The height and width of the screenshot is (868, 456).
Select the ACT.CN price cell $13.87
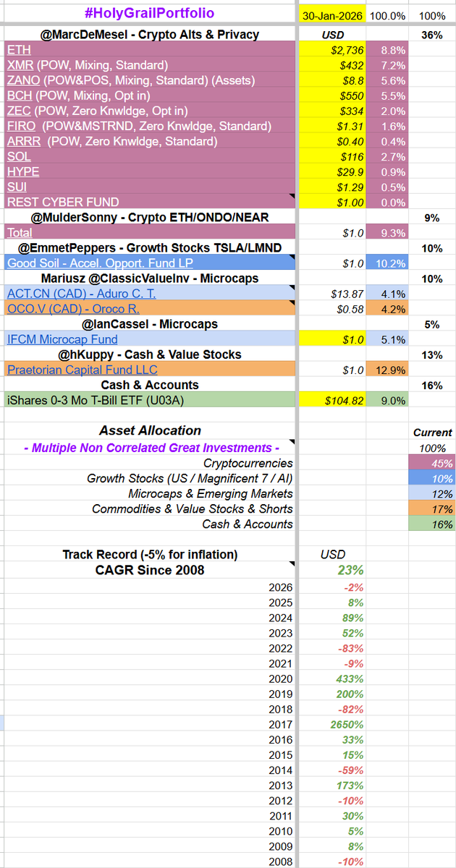333,293
